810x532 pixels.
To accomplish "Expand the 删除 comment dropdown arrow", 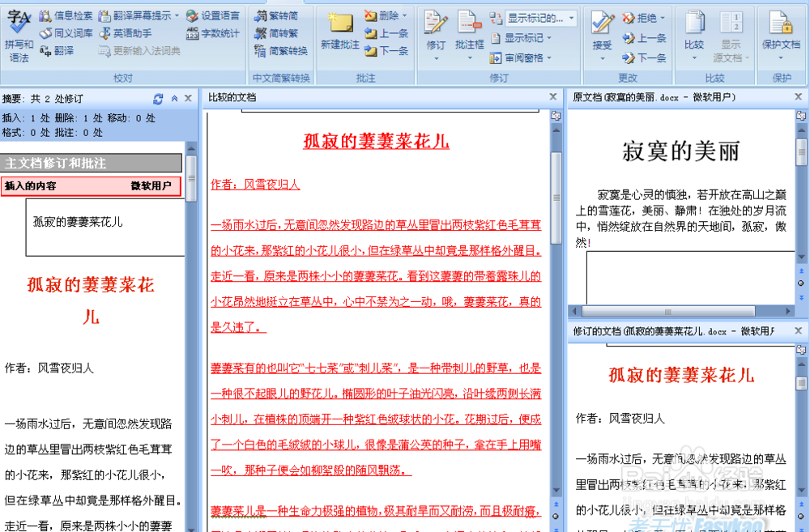I will pyautogui.click(x=404, y=16).
